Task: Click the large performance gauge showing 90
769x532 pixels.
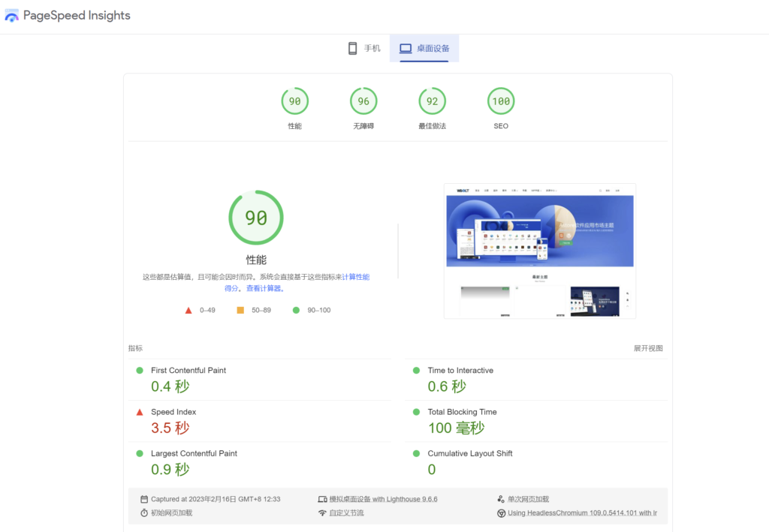Action: (256, 218)
